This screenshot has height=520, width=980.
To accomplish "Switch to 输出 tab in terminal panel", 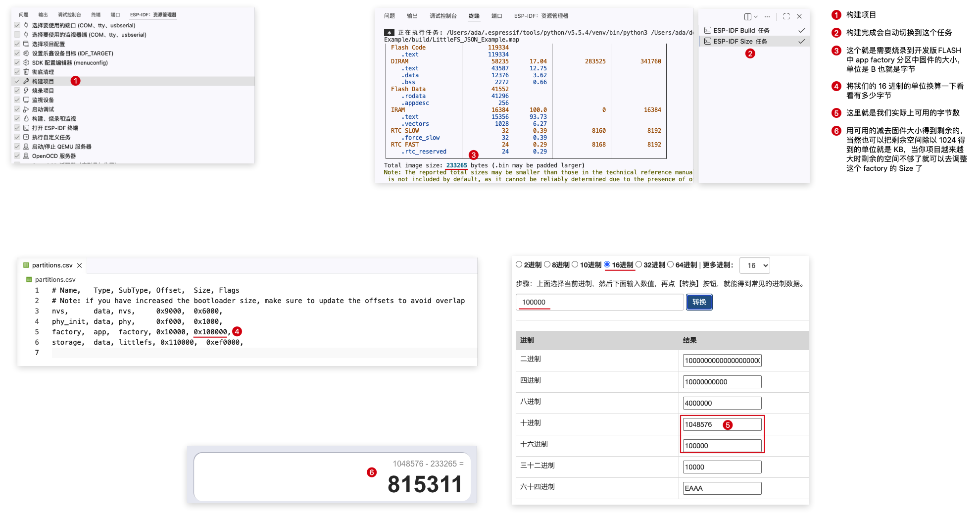I will click(x=412, y=16).
